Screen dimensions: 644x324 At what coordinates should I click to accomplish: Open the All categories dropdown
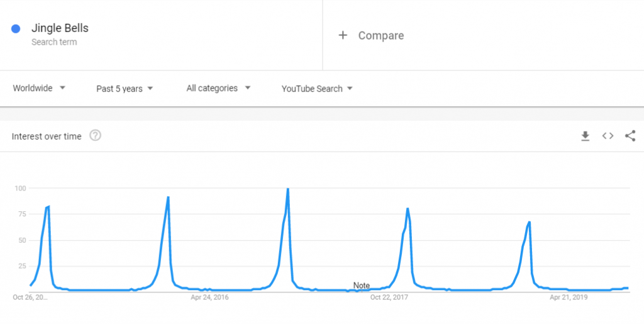[218, 88]
